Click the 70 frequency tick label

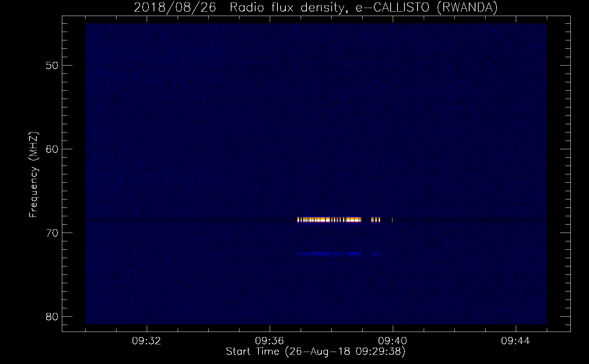(x=52, y=233)
